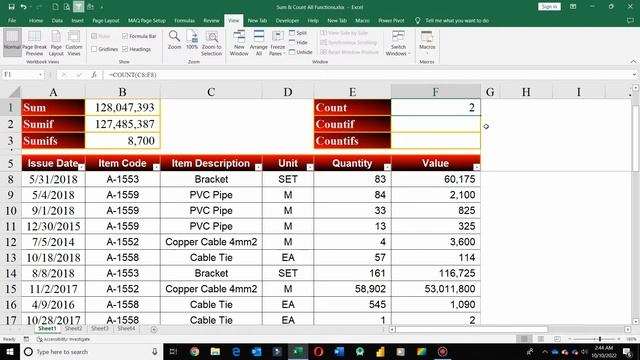
Task: Set zoom to 100%
Action: [192, 40]
